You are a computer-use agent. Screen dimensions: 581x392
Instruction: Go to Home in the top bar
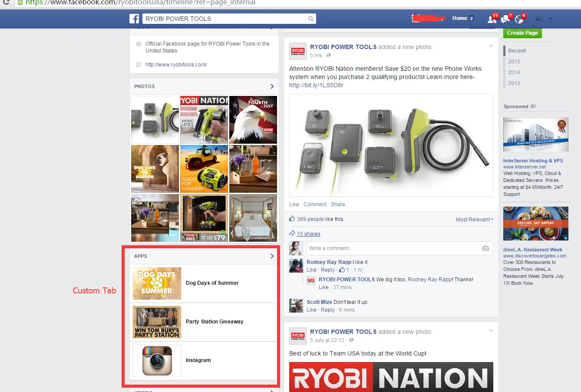pyautogui.click(x=459, y=18)
